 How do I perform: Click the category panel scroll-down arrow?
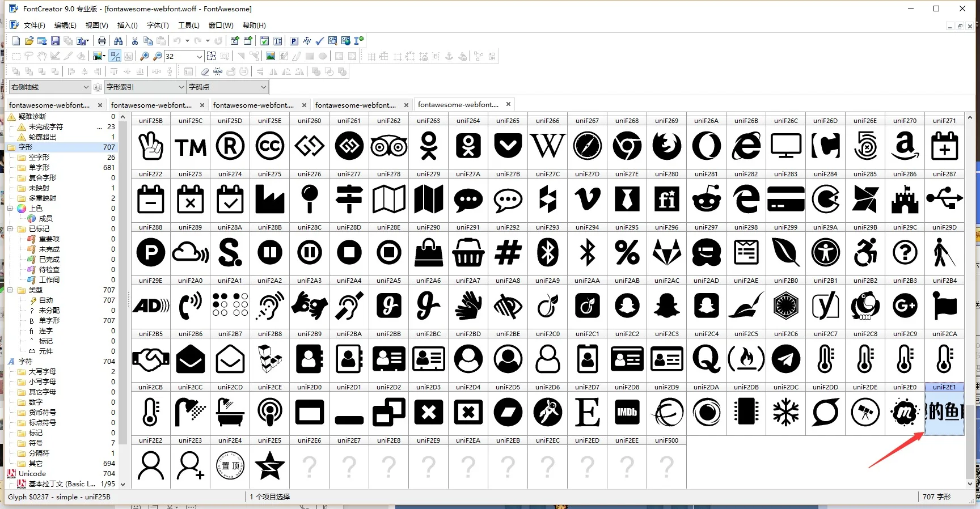[x=122, y=485]
